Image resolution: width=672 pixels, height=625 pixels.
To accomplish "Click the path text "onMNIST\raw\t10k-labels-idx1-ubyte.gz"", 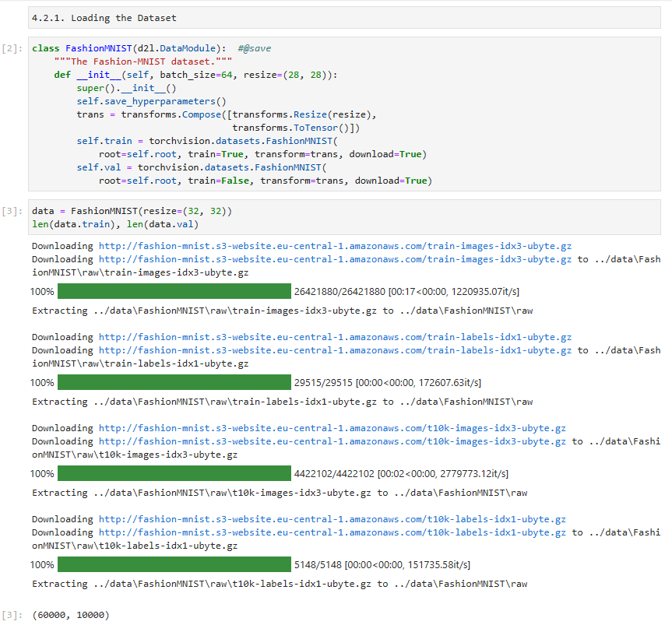I will click(x=135, y=546).
